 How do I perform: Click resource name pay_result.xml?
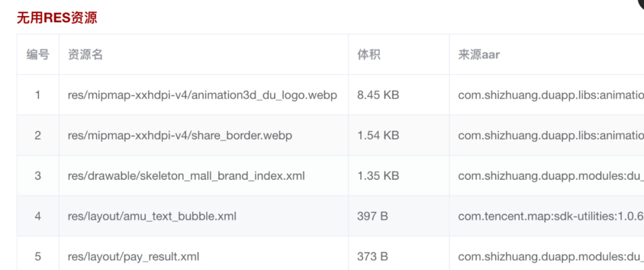pyautogui.click(x=134, y=257)
